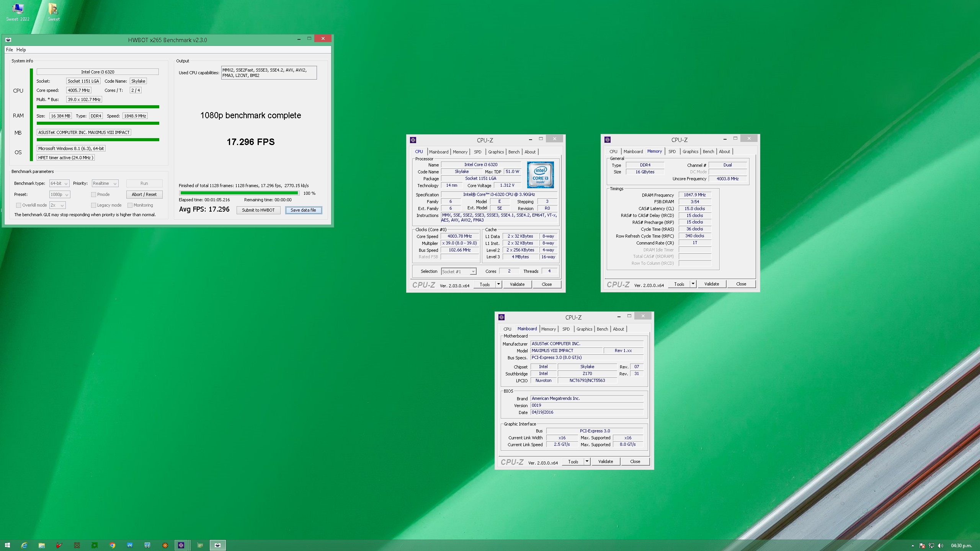Click the Intel Core i3 inside logo
Screen dimensions: 980x551
[540, 175]
